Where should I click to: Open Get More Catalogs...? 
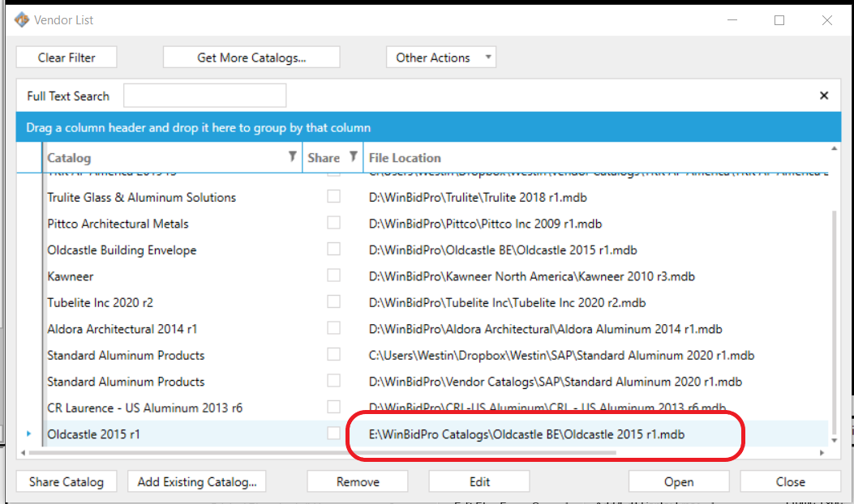tap(251, 58)
